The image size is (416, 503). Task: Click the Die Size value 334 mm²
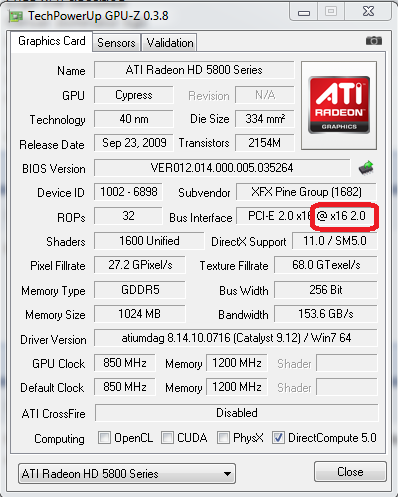[265, 119]
